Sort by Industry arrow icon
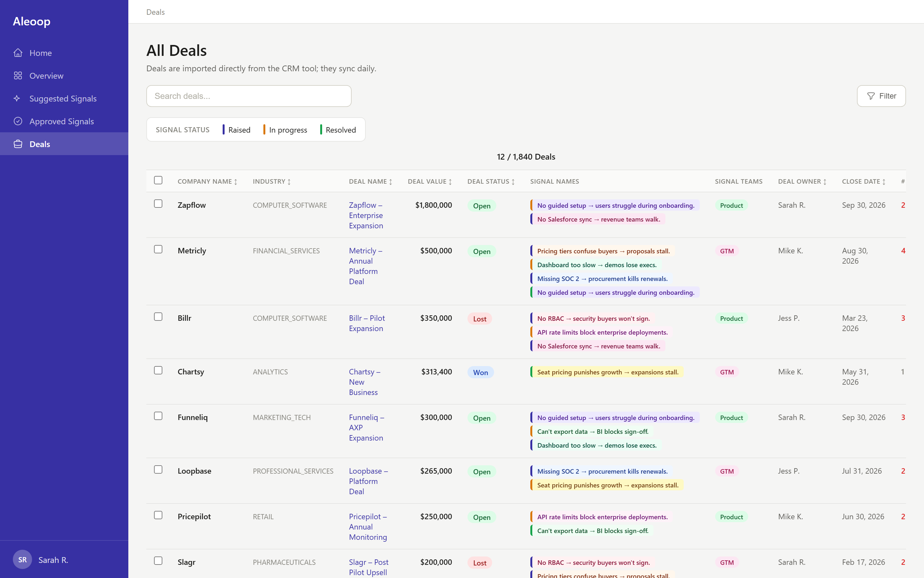 point(289,182)
